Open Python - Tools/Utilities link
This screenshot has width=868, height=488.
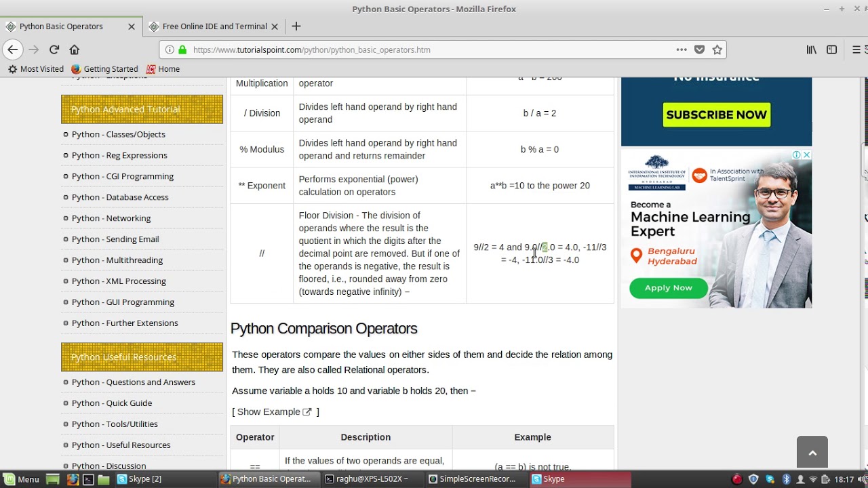(x=115, y=424)
